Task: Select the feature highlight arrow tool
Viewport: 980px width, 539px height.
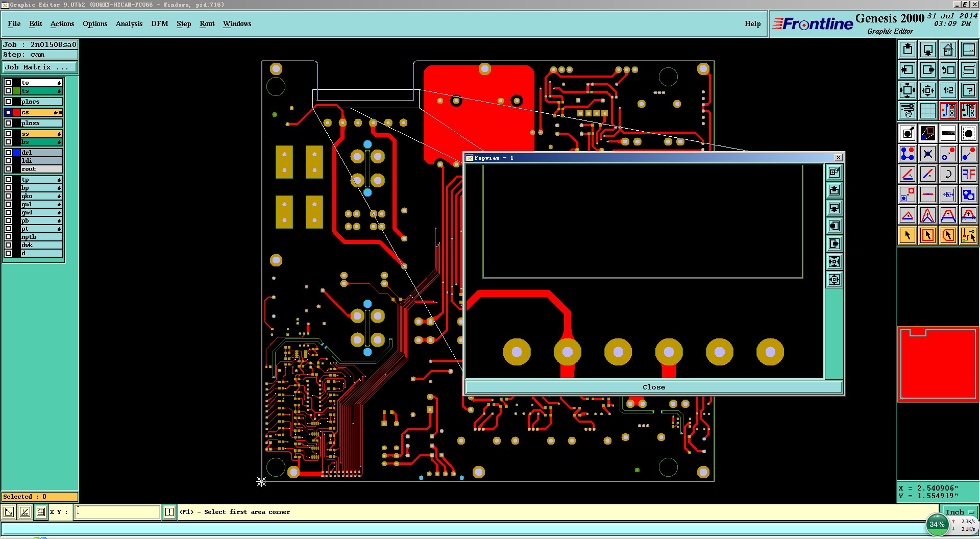Action: [x=908, y=134]
